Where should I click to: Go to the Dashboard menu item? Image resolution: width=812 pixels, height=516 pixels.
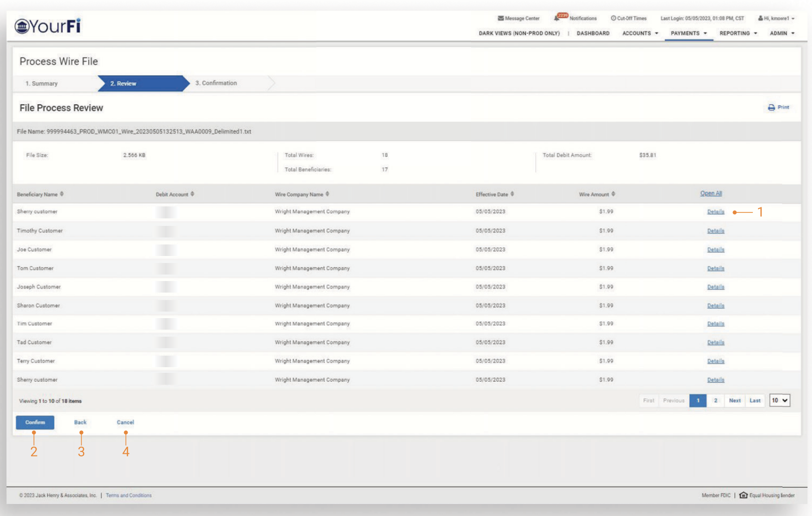593,33
